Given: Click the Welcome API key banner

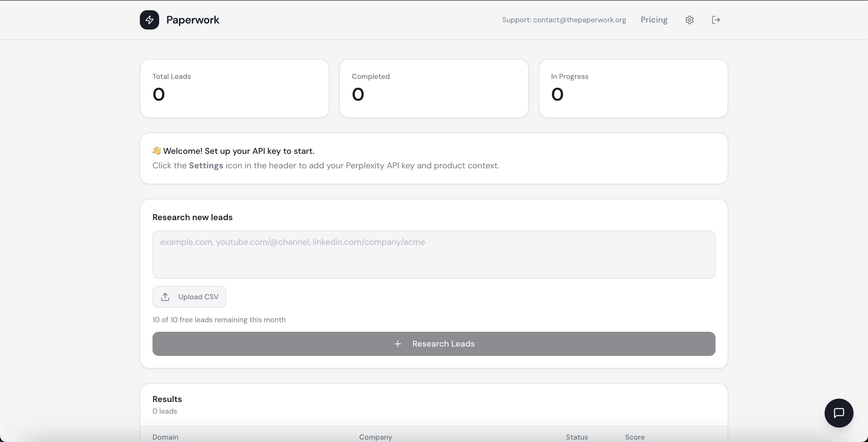Looking at the screenshot, I should (434, 158).
